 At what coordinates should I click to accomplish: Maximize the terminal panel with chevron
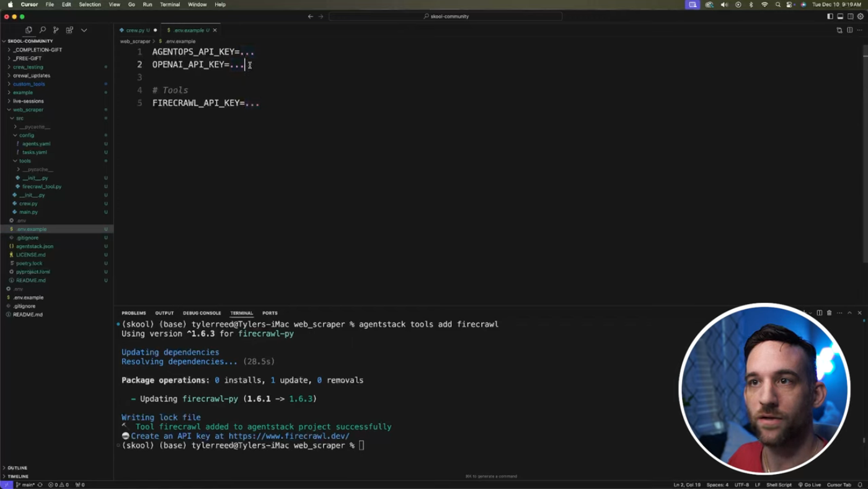coord(849,313)
